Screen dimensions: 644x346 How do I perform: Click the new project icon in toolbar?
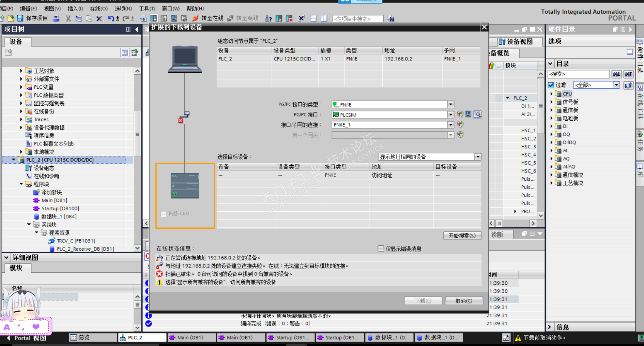coord(2,18)
